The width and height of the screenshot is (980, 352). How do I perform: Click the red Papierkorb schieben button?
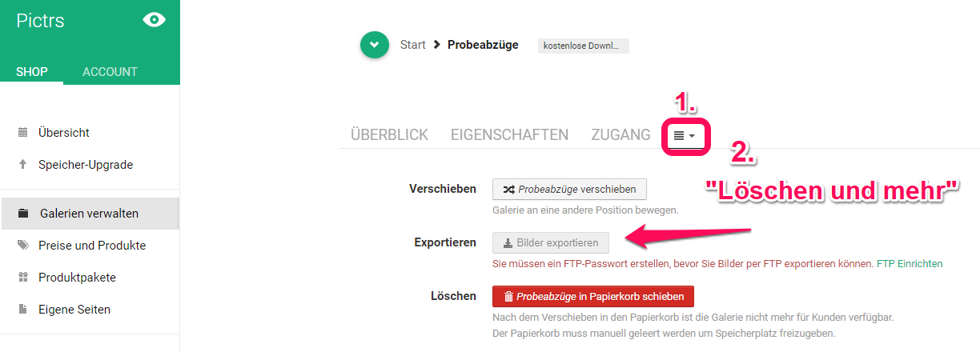[x=593, y=296]
